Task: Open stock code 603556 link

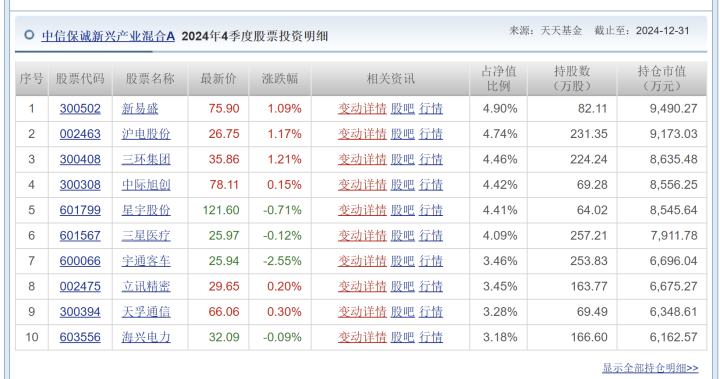Action: [x=80, y=337]
